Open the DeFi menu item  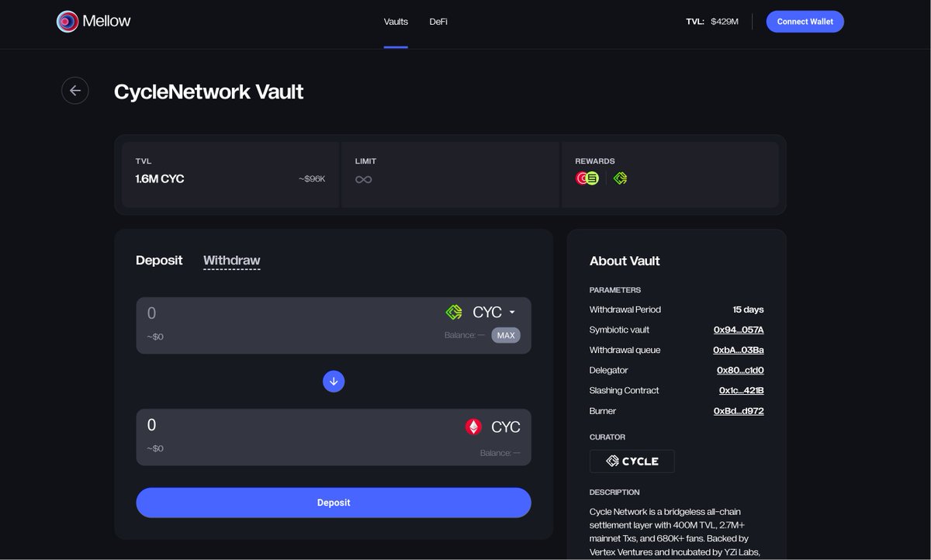pos(438,21)
